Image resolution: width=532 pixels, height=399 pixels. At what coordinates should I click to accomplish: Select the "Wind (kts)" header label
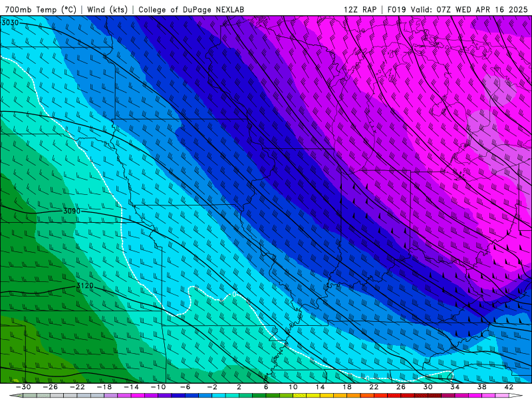pyautogui.click(x=107, y=9)
